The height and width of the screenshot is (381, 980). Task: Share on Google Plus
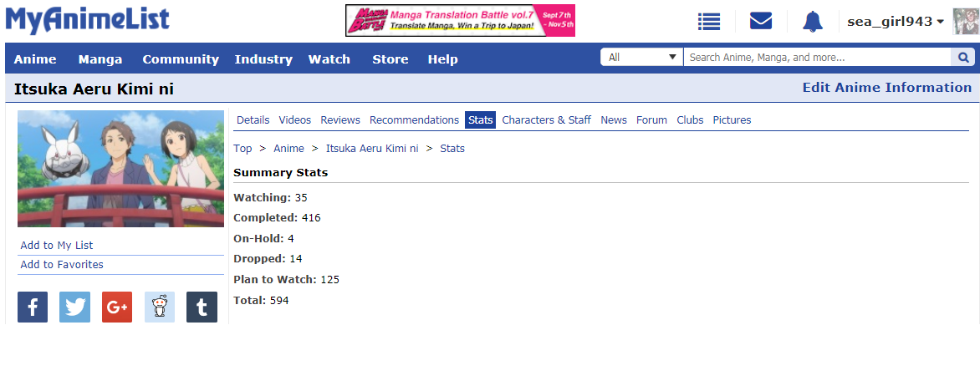tap(117, 307)
